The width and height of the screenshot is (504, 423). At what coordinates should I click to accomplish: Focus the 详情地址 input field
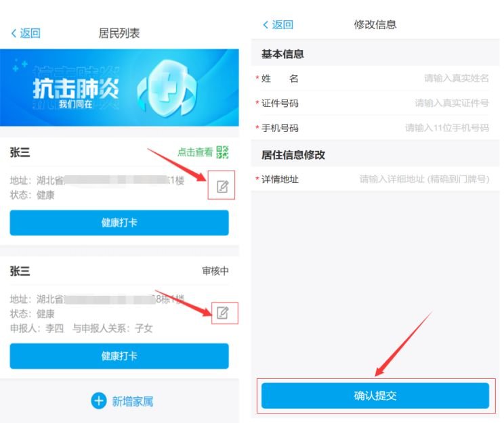click(x=375, y=179)
